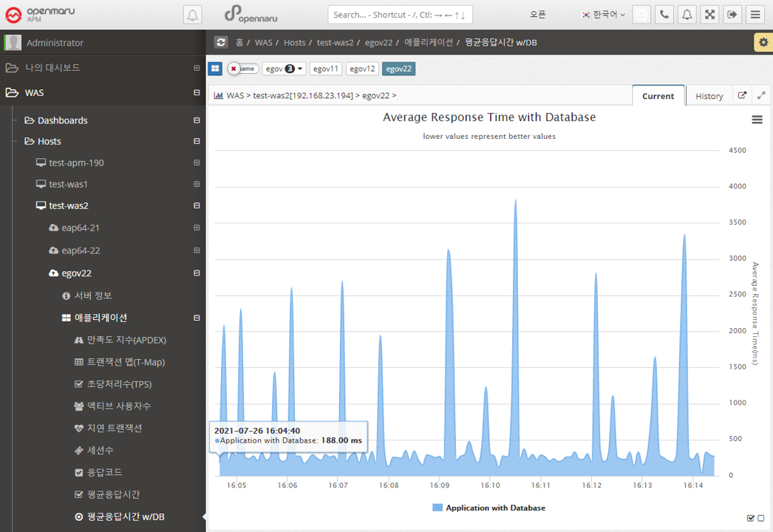Select the 초당처리수(TPS) menu item

click(x=118, y=384)
